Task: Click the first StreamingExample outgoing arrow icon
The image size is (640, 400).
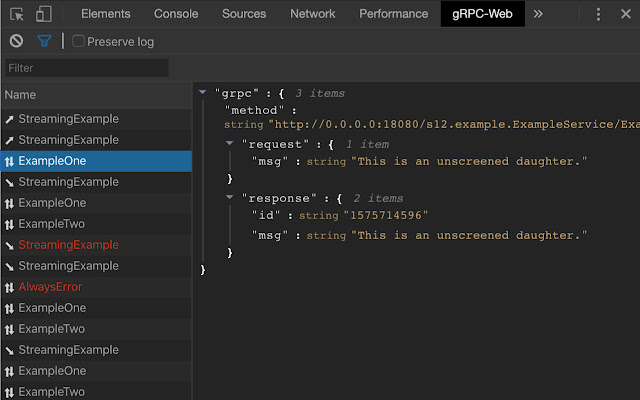Action: pyautogui.click(x=9, y=119)
